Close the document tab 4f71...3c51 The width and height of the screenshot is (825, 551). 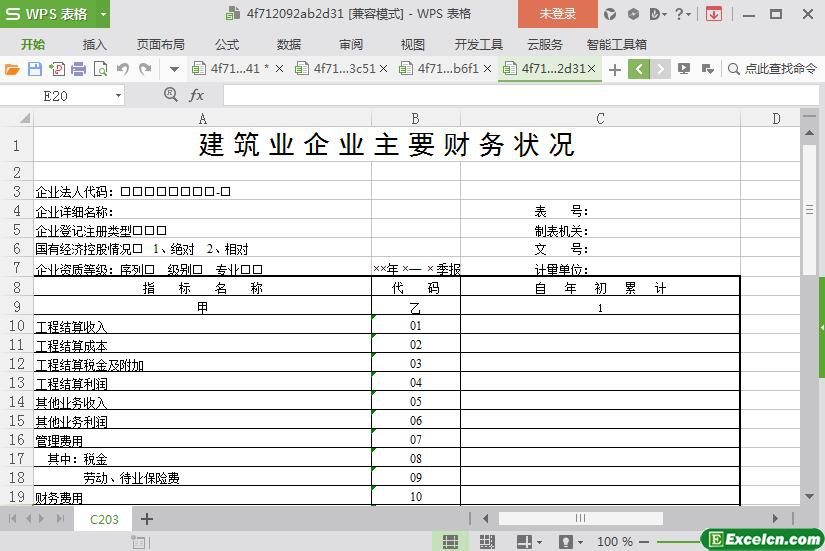(x=383, y=69)
